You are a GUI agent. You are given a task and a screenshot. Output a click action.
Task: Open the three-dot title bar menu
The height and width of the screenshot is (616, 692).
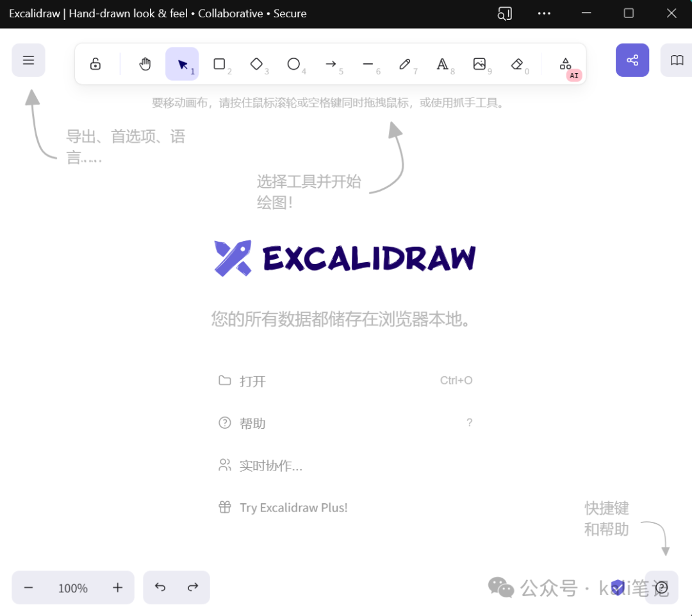pos(544,13)
